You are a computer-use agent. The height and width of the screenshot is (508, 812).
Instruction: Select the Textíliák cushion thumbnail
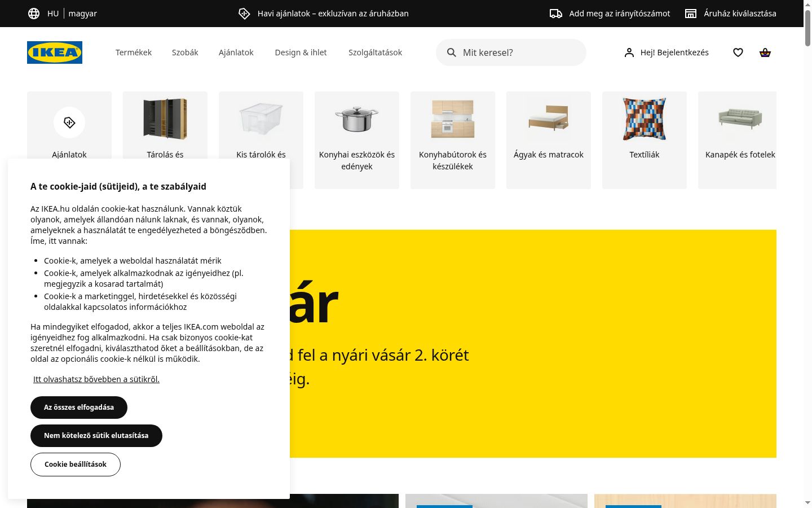coord(645,119)
